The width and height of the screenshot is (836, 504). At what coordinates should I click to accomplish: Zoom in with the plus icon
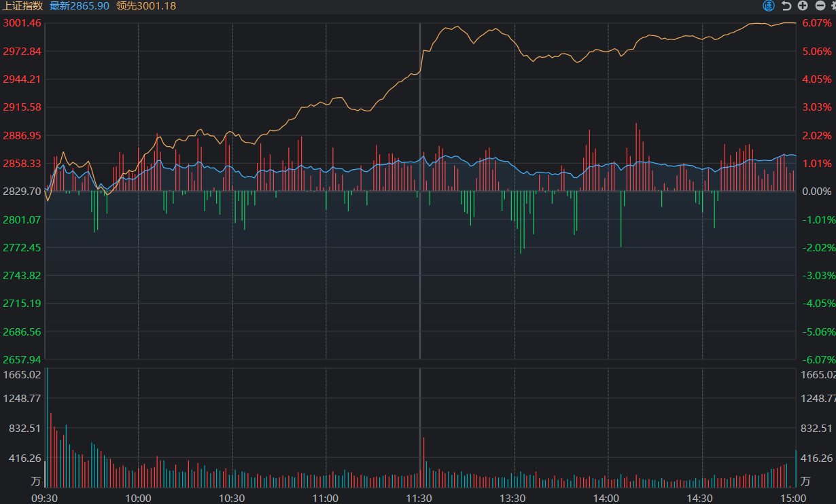click(x=803, y=6)
